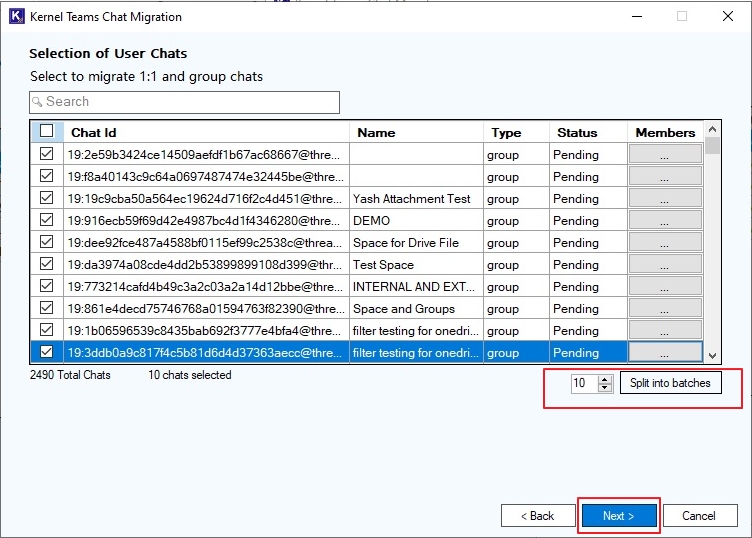Image resolution: width=752 pixels, height=538 pixels.
Task: Click the search magnifier icon
Action: [37, 102]
